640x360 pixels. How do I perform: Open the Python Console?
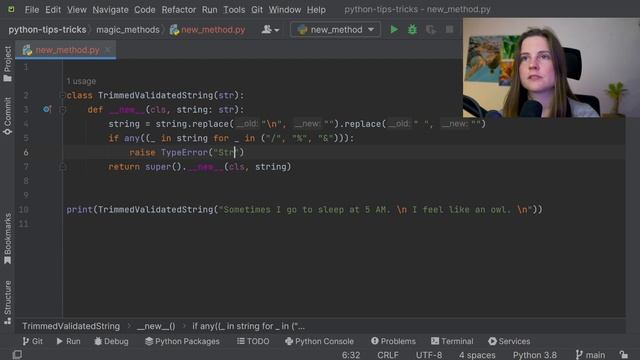coord(319,341)
